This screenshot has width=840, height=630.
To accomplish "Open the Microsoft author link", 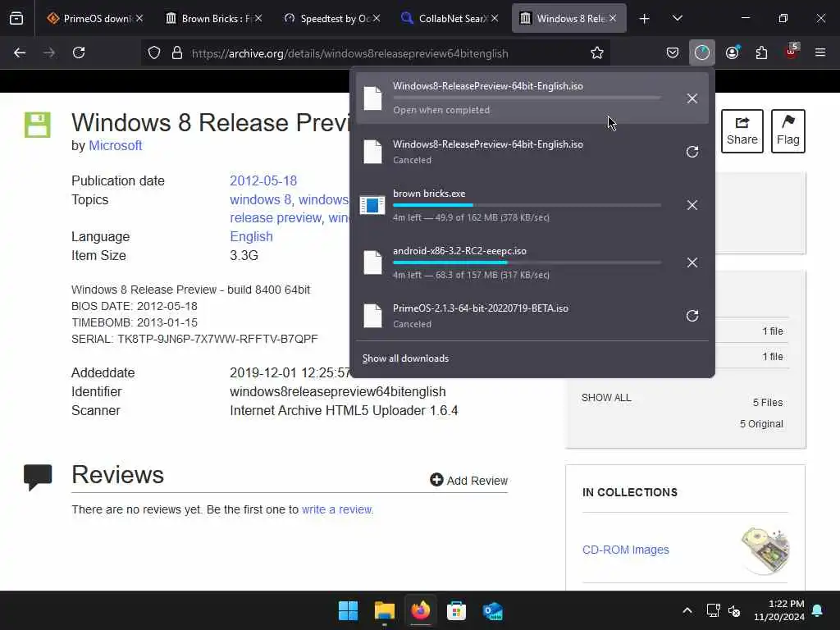I will [x=115, y=146].
